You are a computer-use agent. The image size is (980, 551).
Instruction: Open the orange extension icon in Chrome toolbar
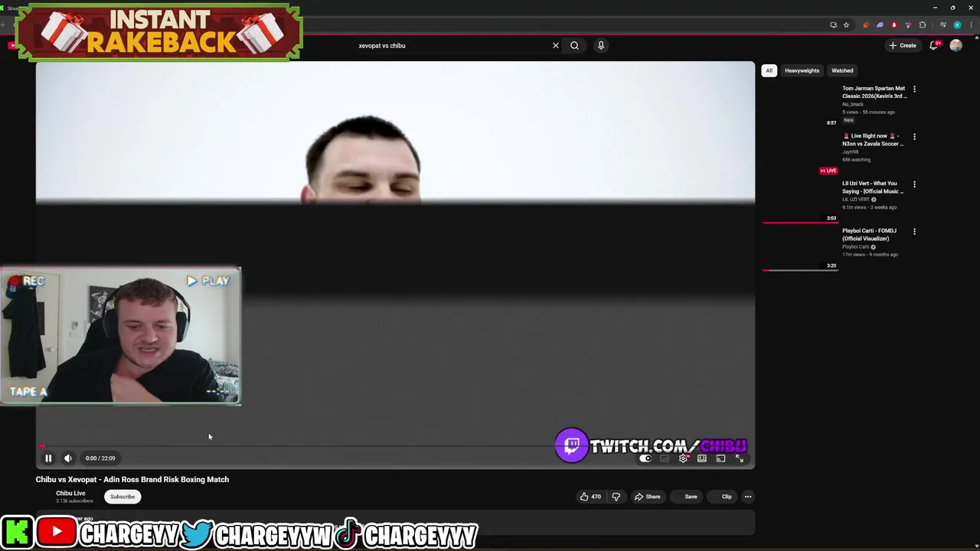click(x=866, y=25)
